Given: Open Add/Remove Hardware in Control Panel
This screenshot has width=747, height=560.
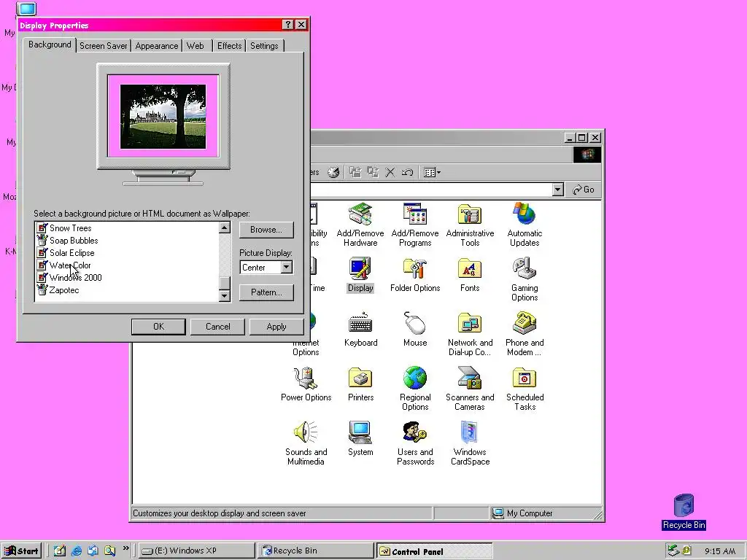Looking at the screenshot, I should [x=360, y=224].
